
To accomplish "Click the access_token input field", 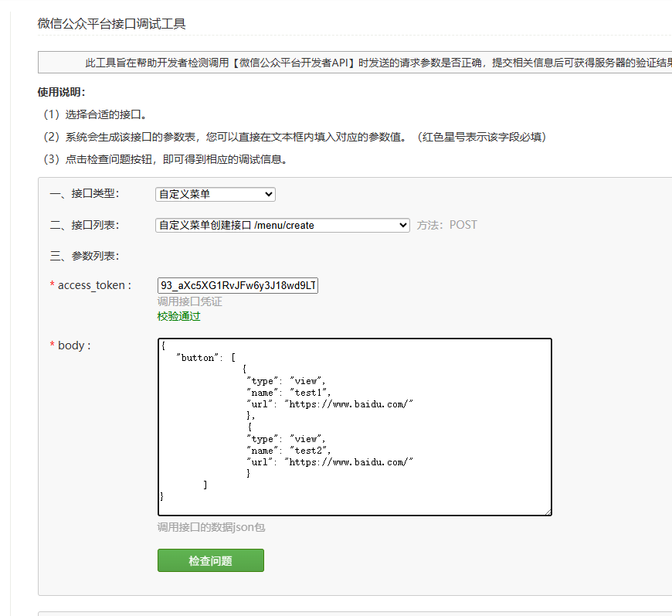I will click(237, 285).
